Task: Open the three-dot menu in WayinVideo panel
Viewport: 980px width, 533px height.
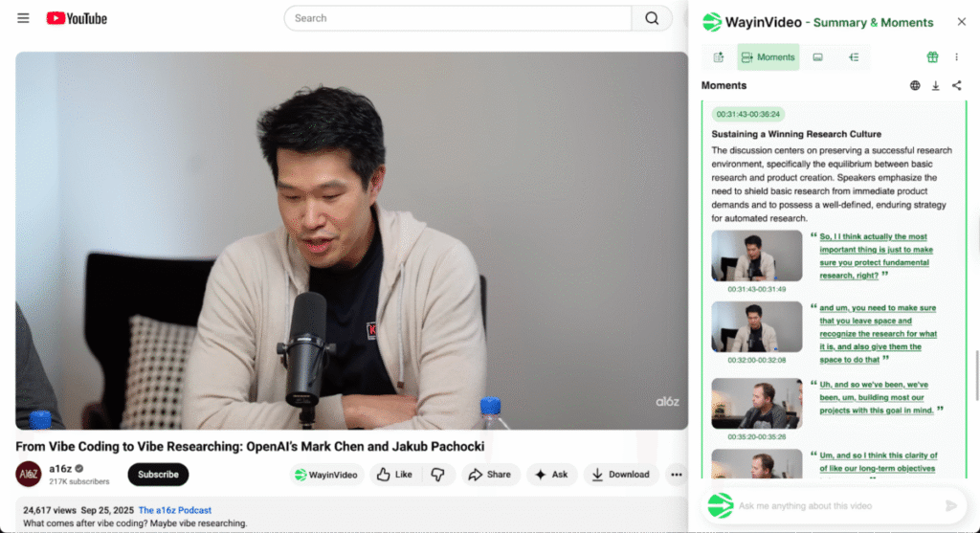Action: (956, 57)
